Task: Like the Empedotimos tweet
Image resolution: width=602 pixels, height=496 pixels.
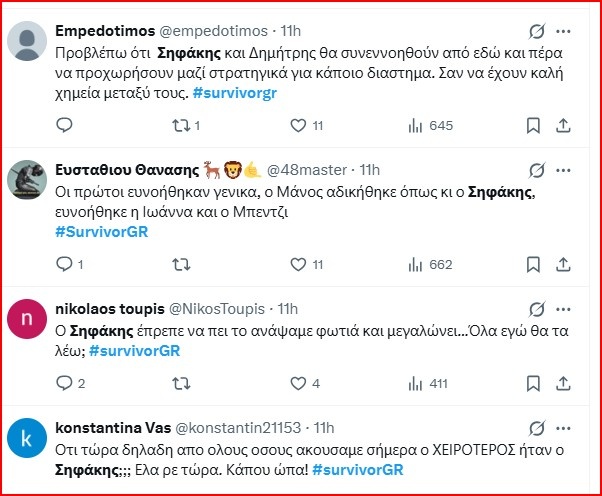Action: 297,125
